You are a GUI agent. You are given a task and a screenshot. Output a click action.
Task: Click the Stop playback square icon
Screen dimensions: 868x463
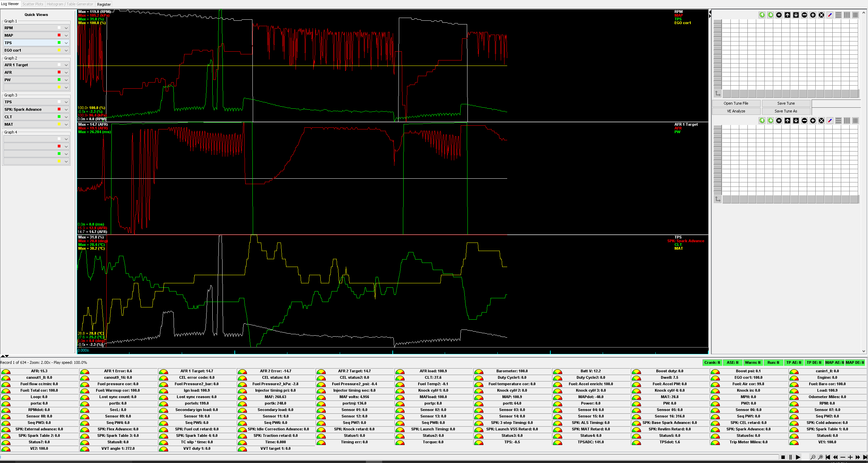click(783, 457)
